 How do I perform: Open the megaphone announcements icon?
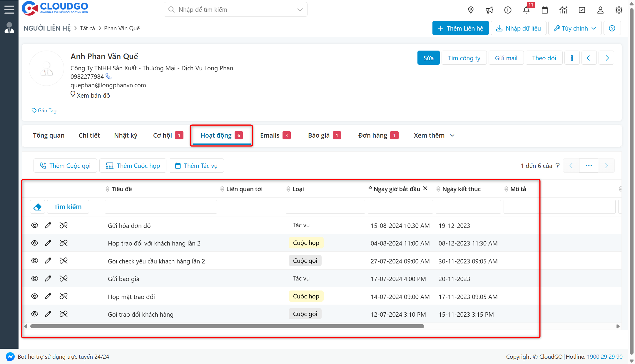point(489,10)
